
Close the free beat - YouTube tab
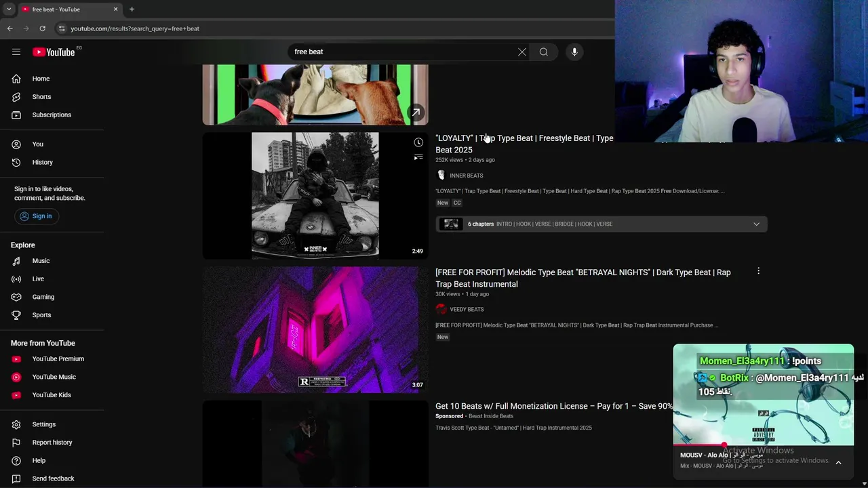(115, 9)
